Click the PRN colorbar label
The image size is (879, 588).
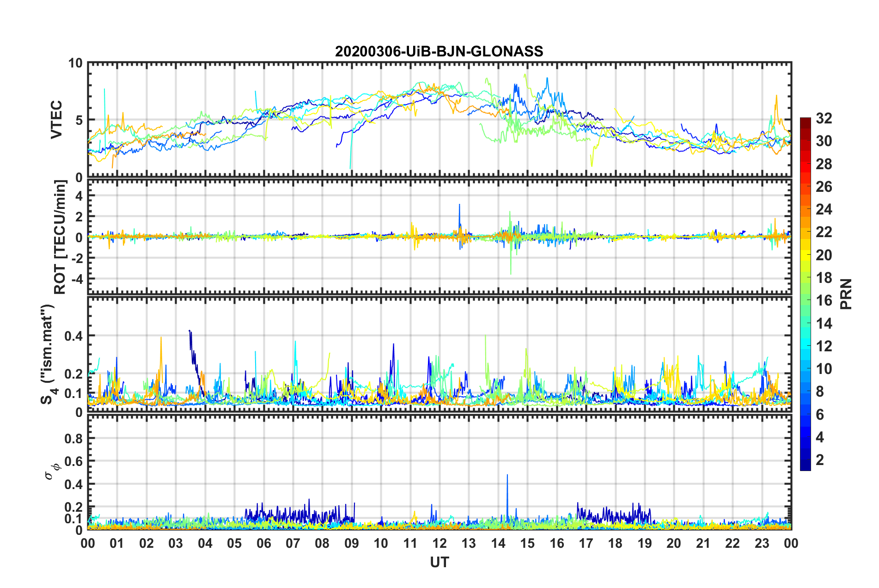click(x=846, y=294)
